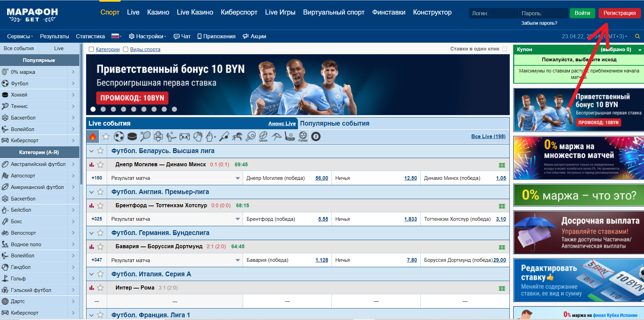Image resolution: width=644 pixels, height=320 pixels.
Task: Open the Казино section in top menu
Action: [x=158, y=12]
